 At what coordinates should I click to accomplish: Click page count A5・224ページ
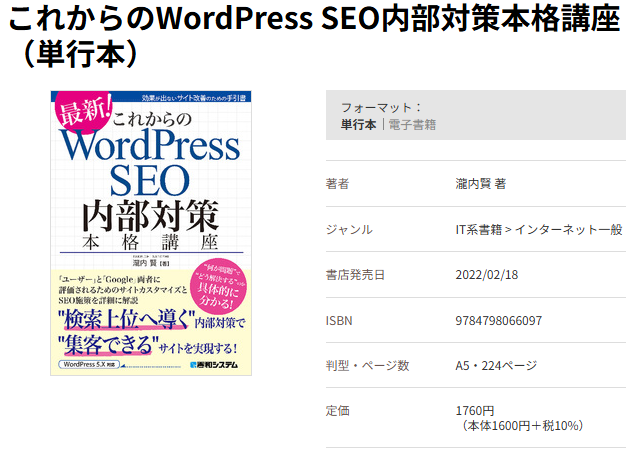496,365
